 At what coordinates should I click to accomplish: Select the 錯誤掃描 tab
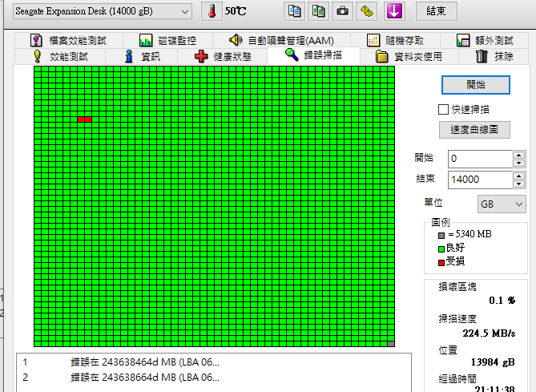[x=313, y=55]
